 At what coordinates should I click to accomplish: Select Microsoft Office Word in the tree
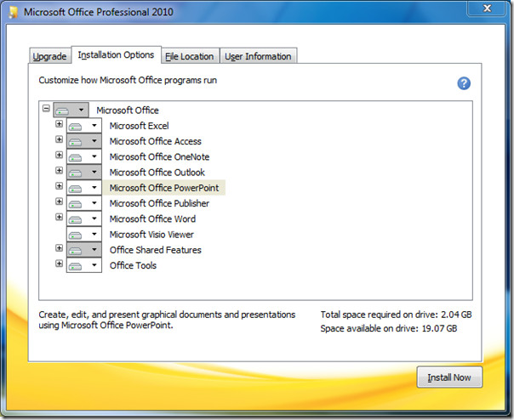[152, 219]
